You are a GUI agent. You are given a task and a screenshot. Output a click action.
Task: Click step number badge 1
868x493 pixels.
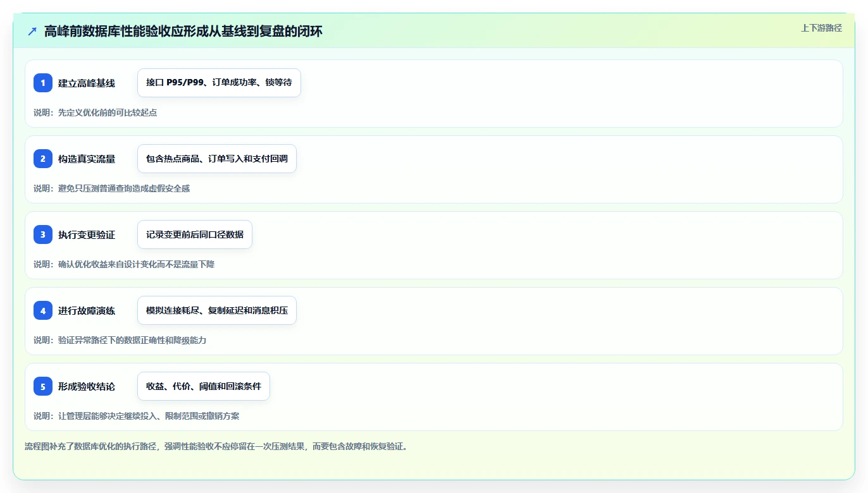click(x=43, y=83)
